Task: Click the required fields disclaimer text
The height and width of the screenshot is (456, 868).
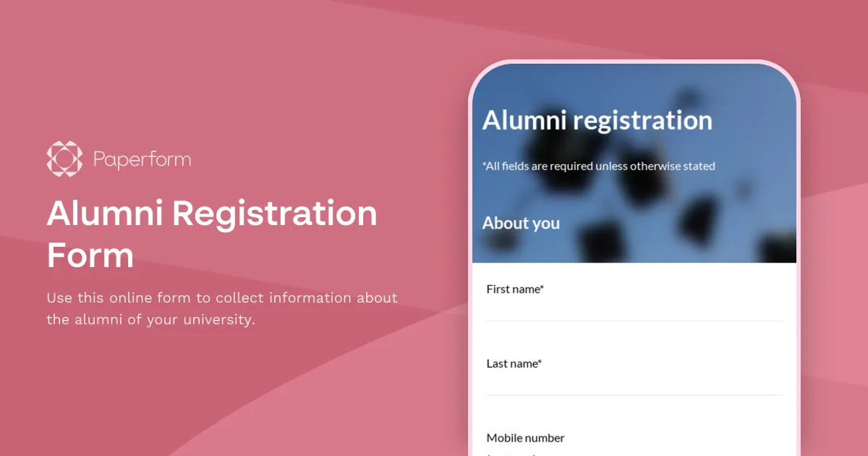Action: 598,166
